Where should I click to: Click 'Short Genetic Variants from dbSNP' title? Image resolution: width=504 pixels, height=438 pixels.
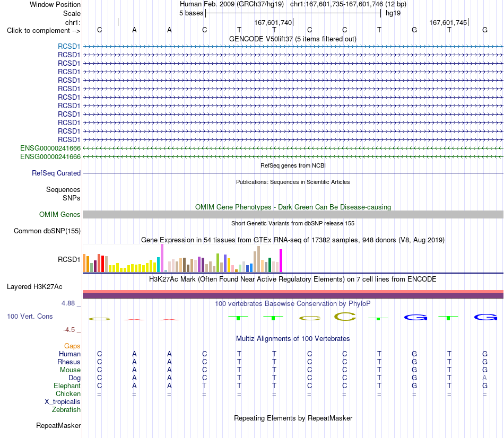[x=293, y=223]
